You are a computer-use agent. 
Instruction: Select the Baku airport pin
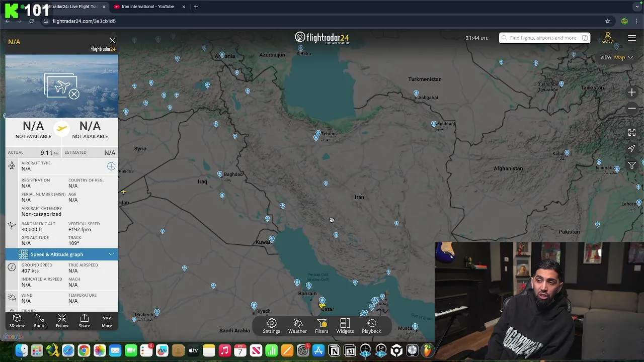[x=300, y=49]
